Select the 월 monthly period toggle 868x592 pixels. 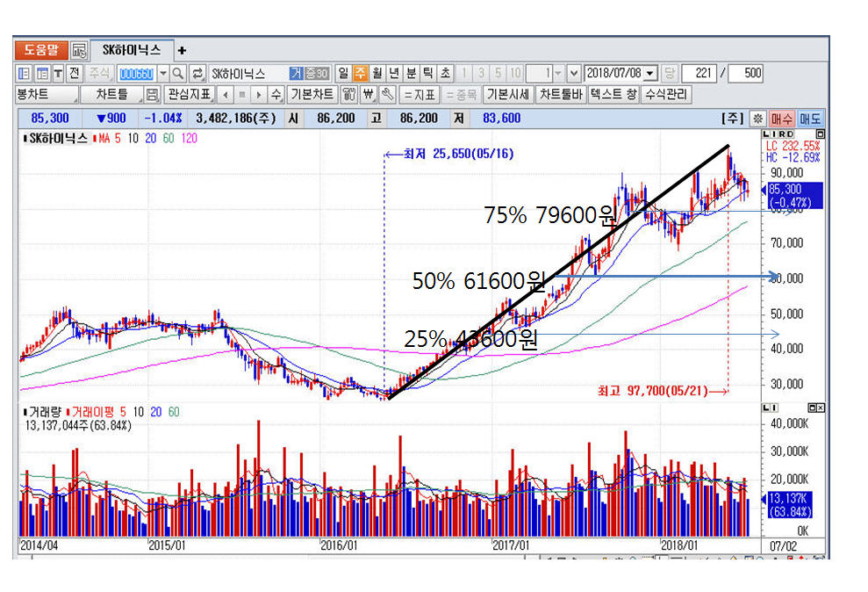(377, 74)
